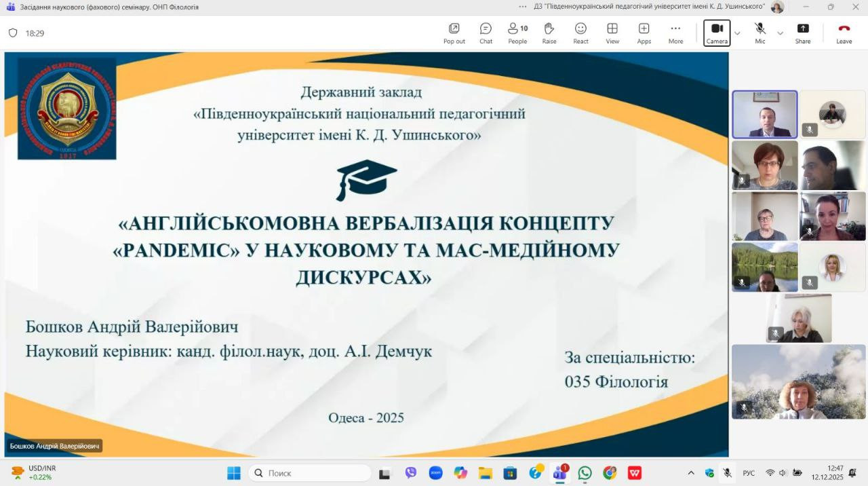Expand mic options dropdown arrow
The width and height of the screenshot is (868, 486).
(x=780, y=33)
